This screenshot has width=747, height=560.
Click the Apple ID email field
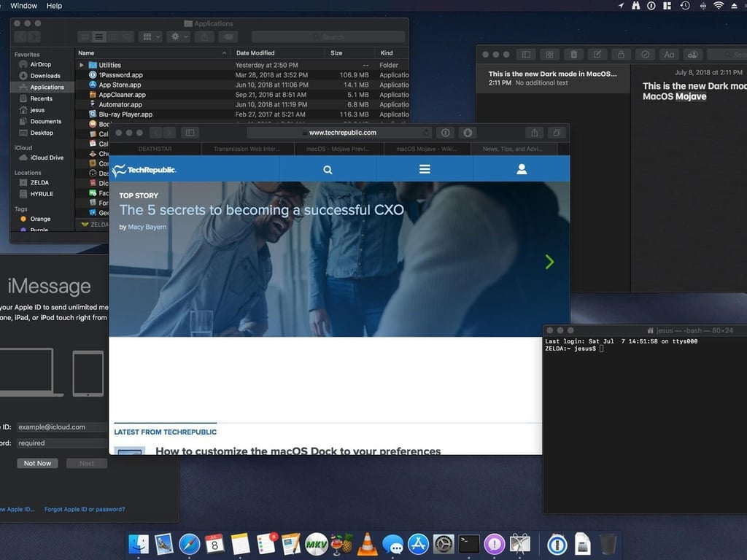[x=61, y=427]
